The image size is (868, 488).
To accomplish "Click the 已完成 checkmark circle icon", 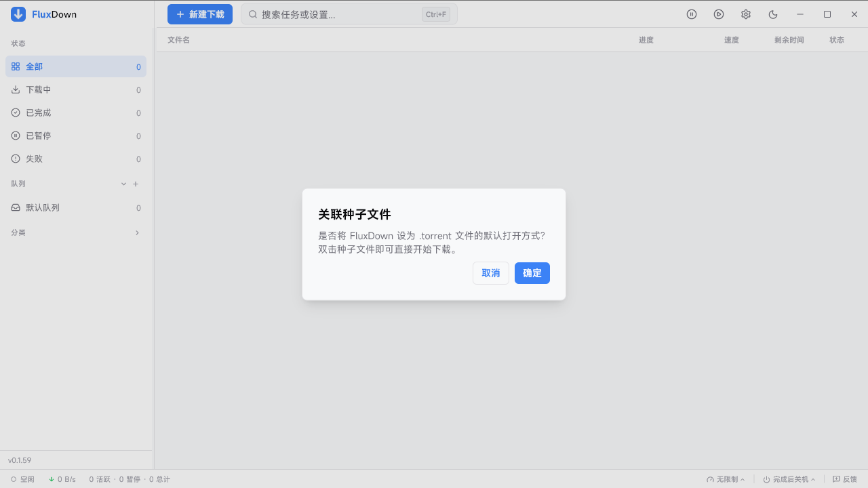I will [x=16, y=113].
